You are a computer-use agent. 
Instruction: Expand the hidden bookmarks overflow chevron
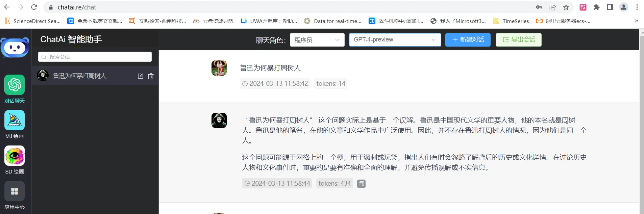tap(637, 21)
